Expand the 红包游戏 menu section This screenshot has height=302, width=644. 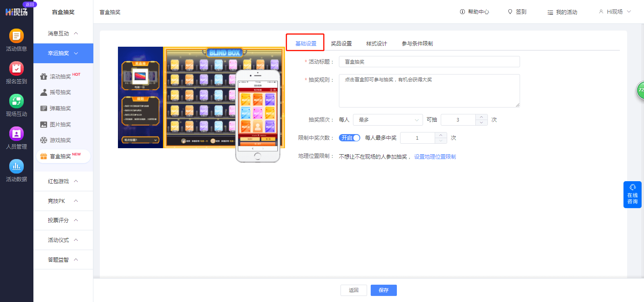tap(63, 181)
